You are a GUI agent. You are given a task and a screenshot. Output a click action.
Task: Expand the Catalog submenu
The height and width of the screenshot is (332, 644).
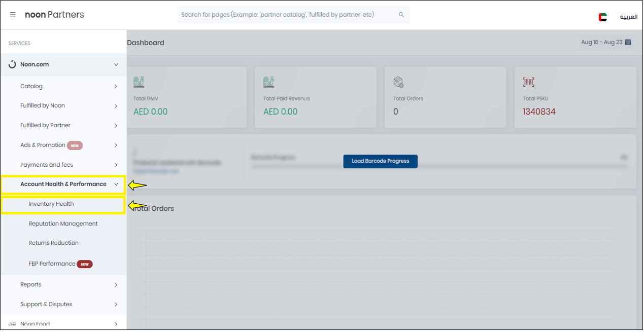pos(116,87)
